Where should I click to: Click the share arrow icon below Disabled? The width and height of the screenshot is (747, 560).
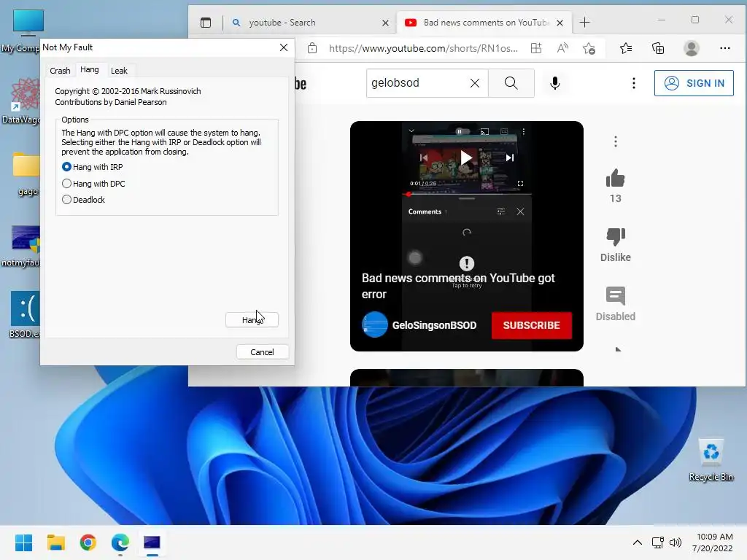tap(617, 349)
